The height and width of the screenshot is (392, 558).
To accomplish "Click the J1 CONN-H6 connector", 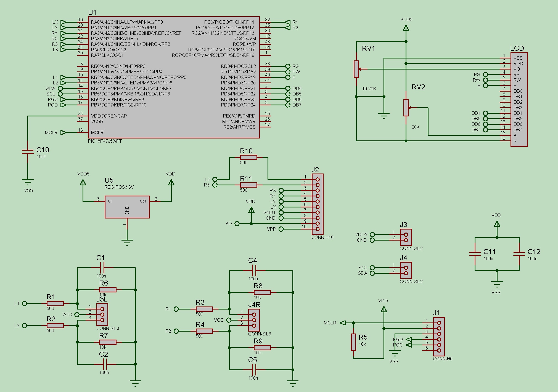I will tap(439, 337).
